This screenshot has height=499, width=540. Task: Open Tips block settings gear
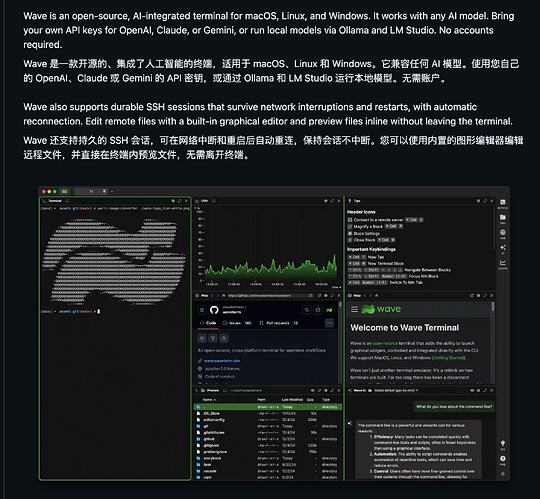point(478,201)
